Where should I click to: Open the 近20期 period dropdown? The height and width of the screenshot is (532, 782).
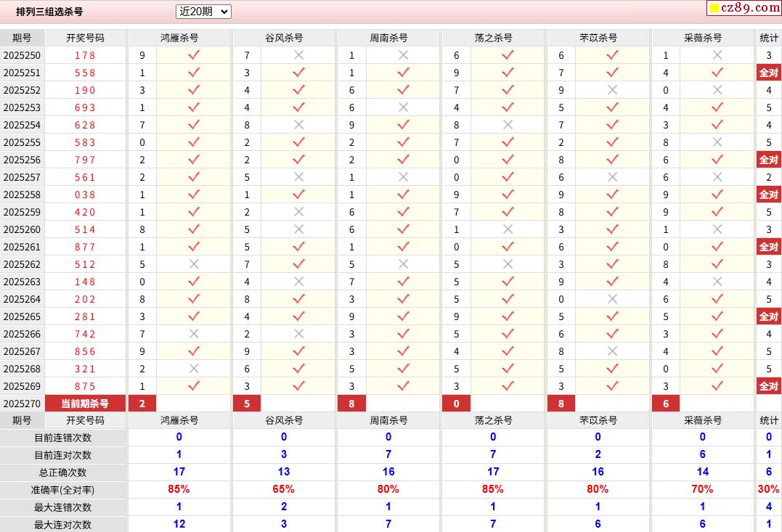tap(203, 12)
